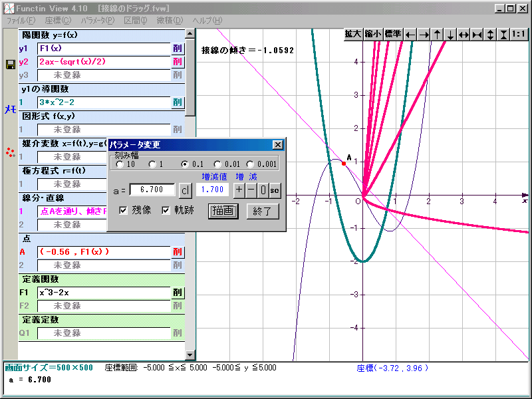Pan graph right with right arrow icon
The image size is (532, 399).
(424, 35)
